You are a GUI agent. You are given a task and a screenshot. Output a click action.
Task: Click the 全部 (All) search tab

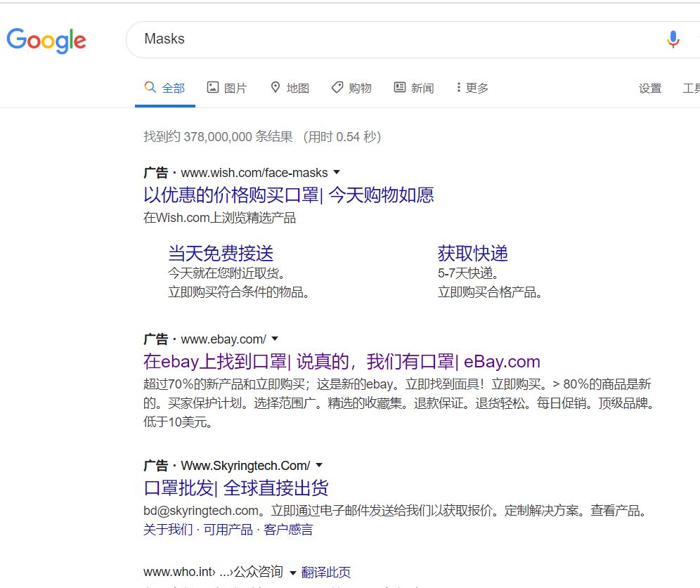165,88
